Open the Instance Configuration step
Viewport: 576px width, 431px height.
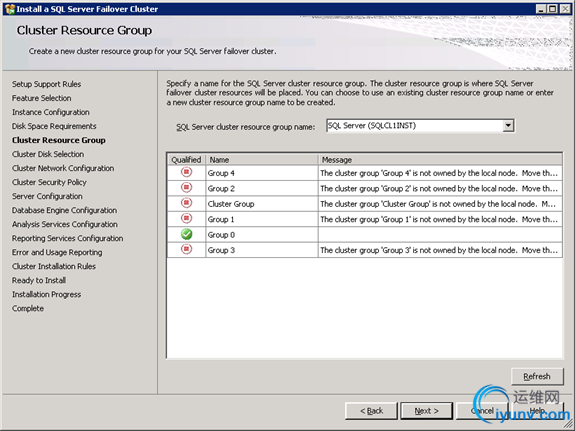(51, 112)
